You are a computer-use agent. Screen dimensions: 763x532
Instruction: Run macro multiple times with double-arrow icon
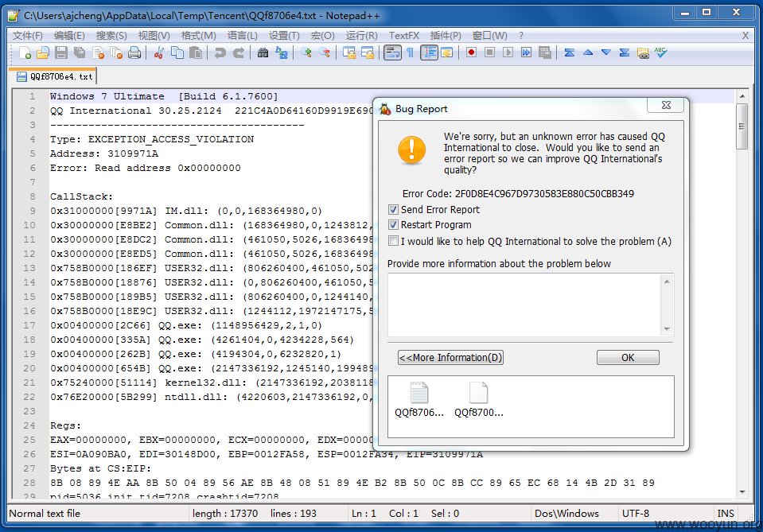pyautogui.click(x=526, y=52)
